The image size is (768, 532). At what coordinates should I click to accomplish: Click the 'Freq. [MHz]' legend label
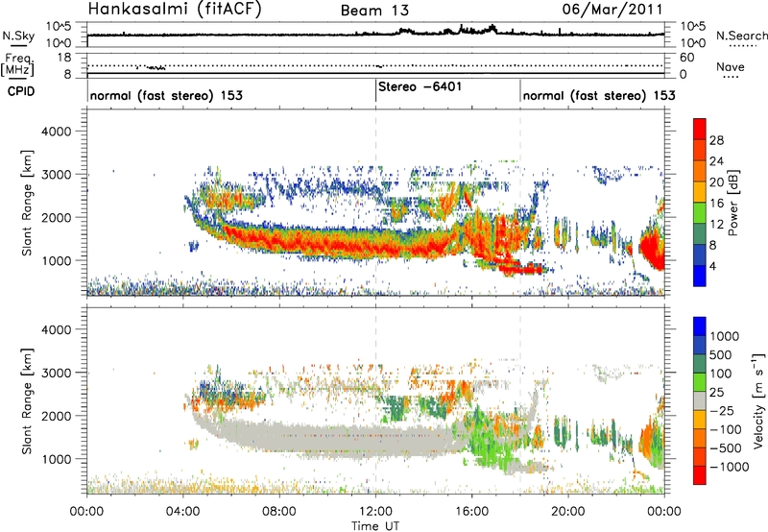(x=17, y=65)
